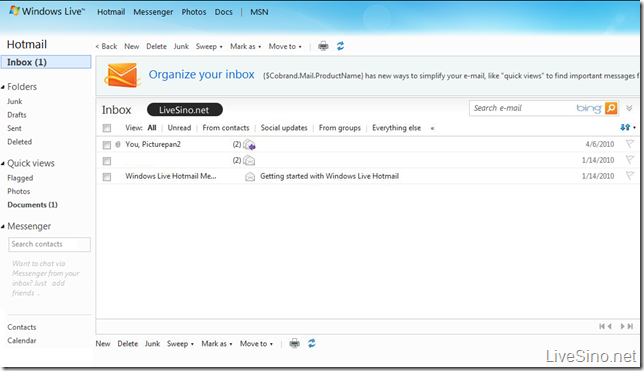Open Flagged quick view
The width and height of the screenshot is (644, 371).
(20, 178)
